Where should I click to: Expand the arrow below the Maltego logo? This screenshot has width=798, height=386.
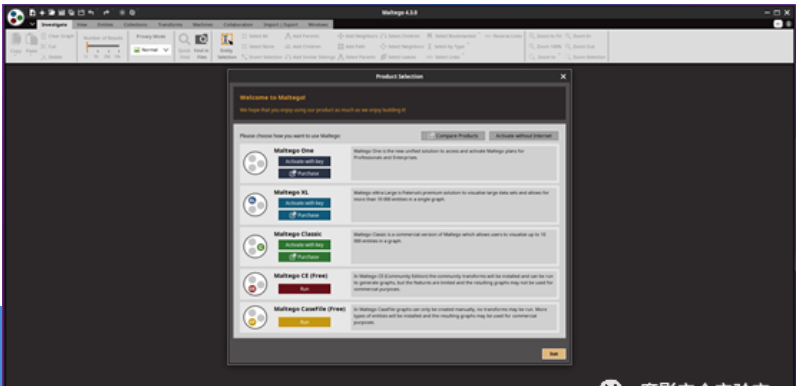(x=32, y=24)
